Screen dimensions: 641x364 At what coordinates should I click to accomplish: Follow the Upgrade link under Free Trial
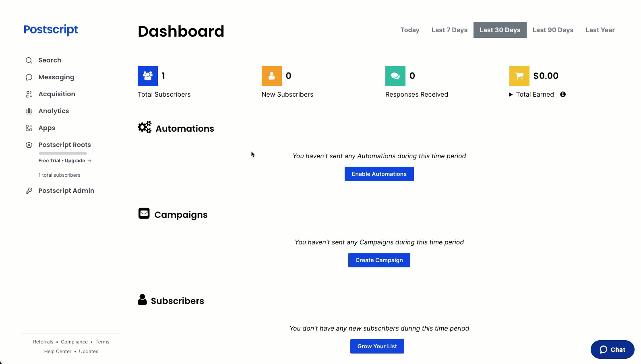click(x=75, y=161)
